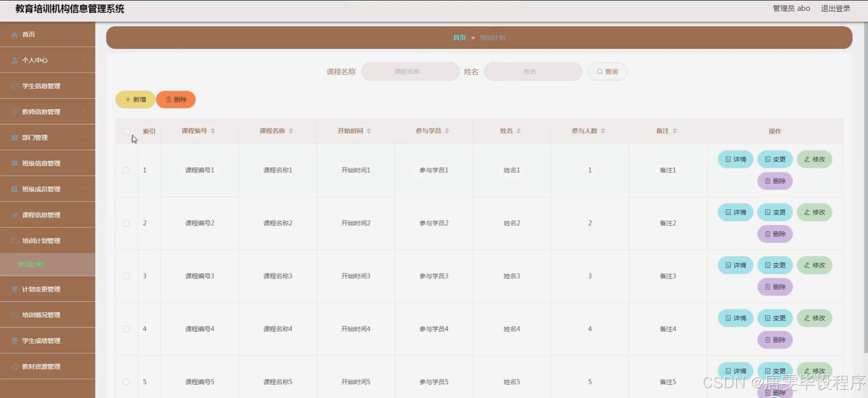Check the box for row 2 课程编号2
This screenshot has width=868, height=398.
click(126, 223)
